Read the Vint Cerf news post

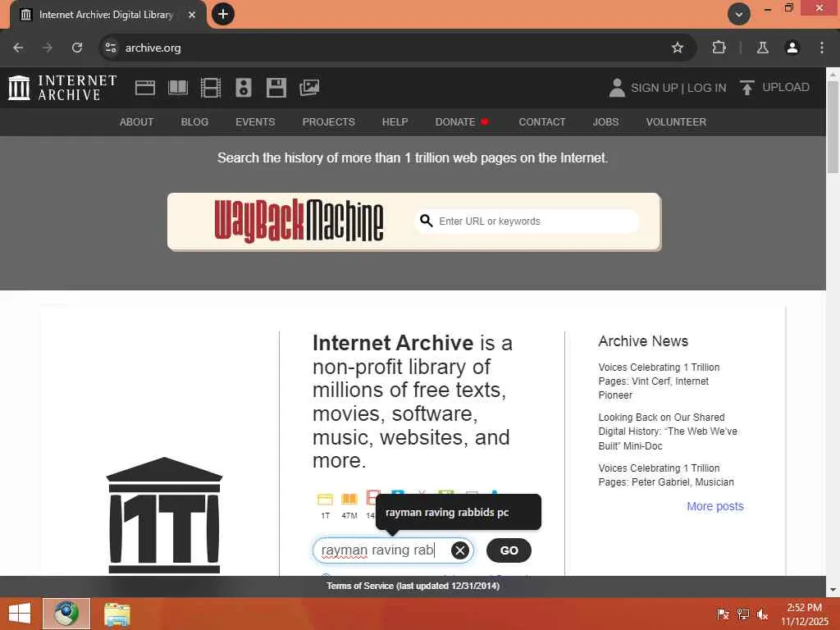[x=659, y=381]
